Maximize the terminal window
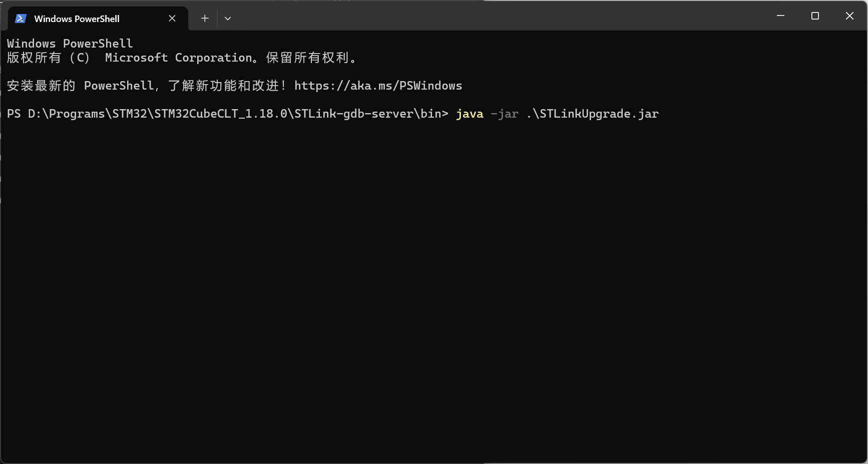Image resolution: width=868 pixels, height=464 pixels. click(x=815, y=16)
